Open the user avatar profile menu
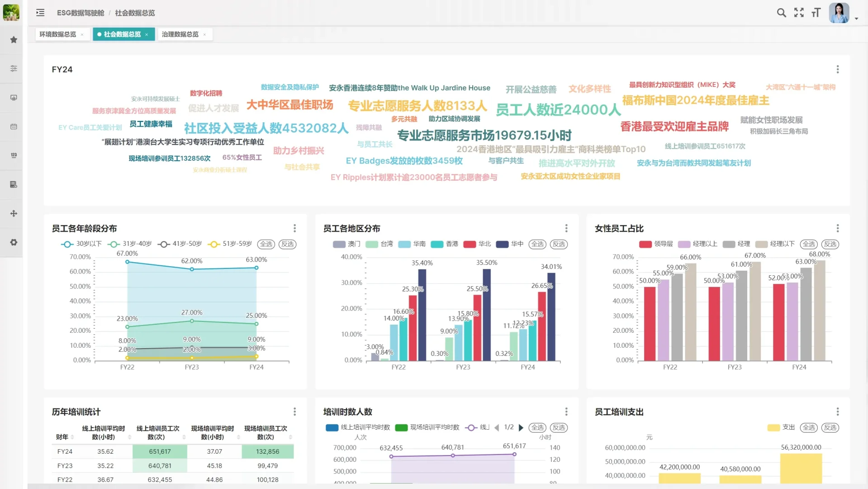This screenshot has height=489, width=868. click(839, 13)
